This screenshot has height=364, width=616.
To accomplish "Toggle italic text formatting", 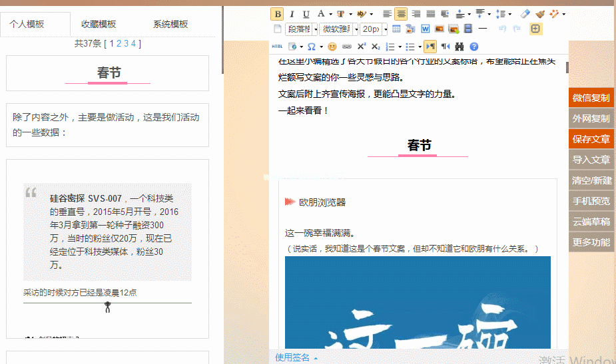I will tap(292, 14).
